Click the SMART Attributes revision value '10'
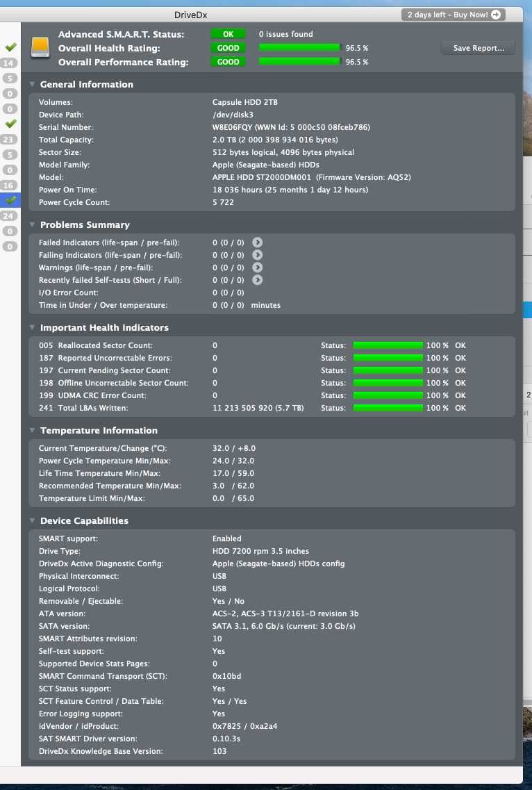 click(x=217, y=639)
